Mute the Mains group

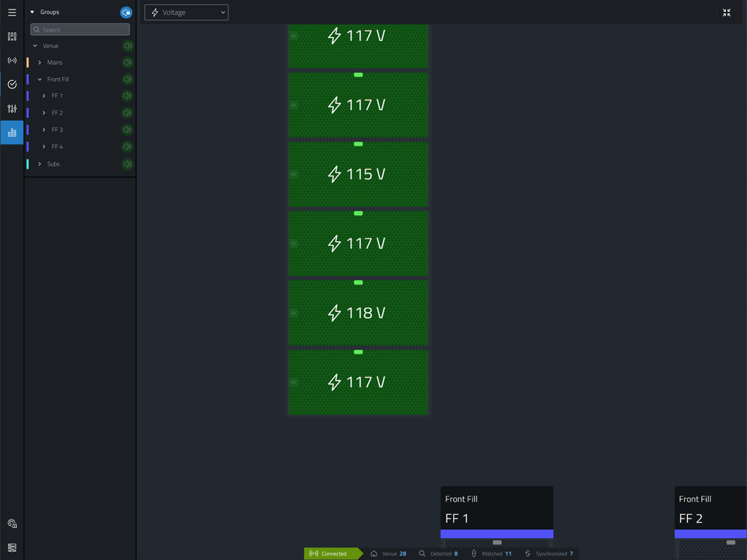(x=128, y=63)
